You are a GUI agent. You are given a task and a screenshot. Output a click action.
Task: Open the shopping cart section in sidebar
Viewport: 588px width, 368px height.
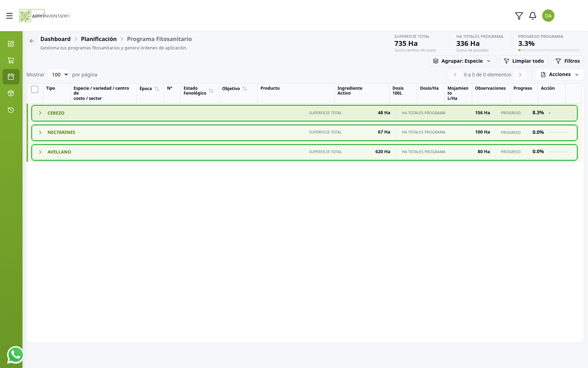pyautogui.click(x=11, y=60)
